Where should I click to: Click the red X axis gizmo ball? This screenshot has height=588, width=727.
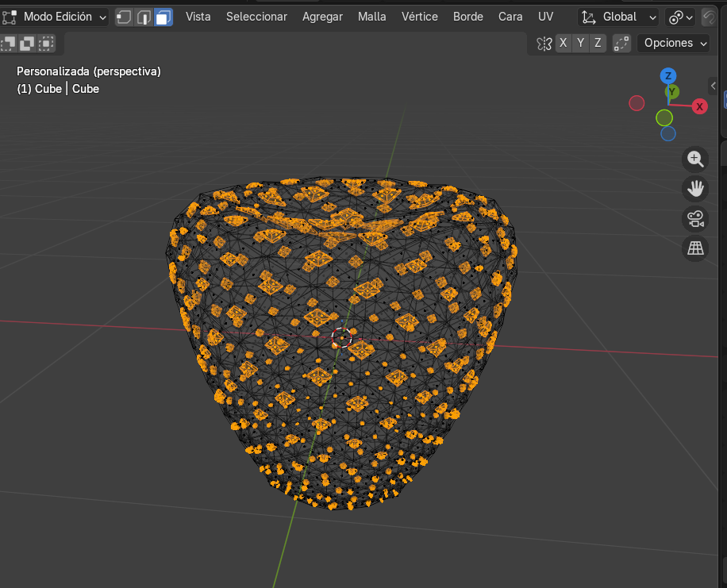click(699, 106)
